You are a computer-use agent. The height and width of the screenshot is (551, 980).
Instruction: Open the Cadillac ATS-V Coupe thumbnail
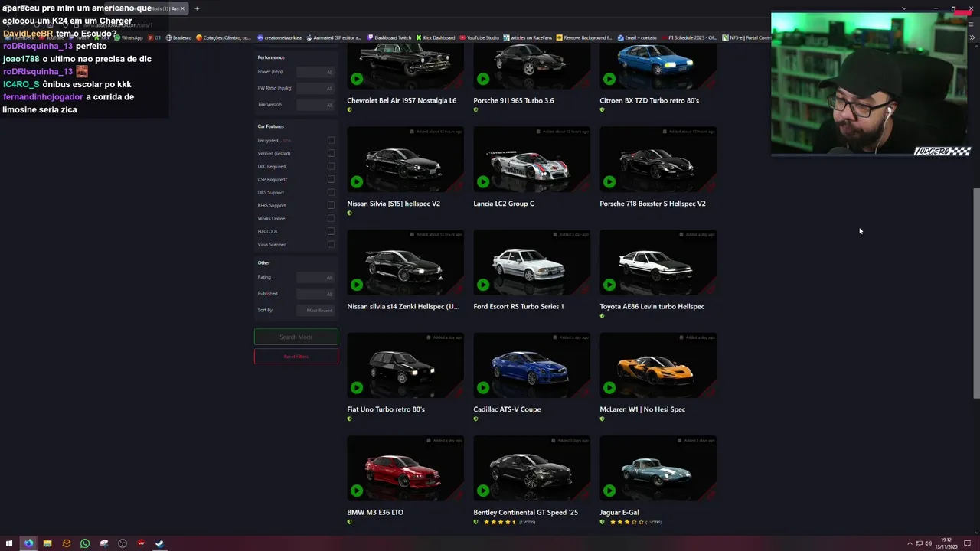coord(531,365)
